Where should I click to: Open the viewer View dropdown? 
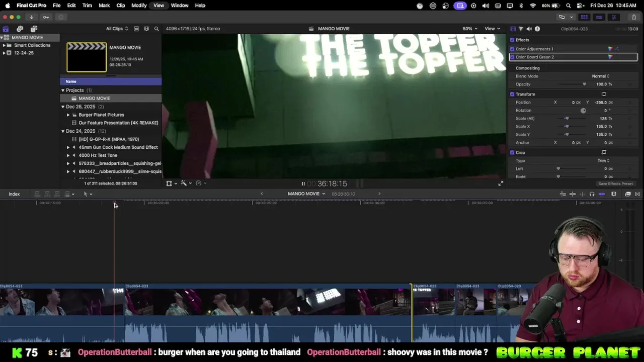492,29
